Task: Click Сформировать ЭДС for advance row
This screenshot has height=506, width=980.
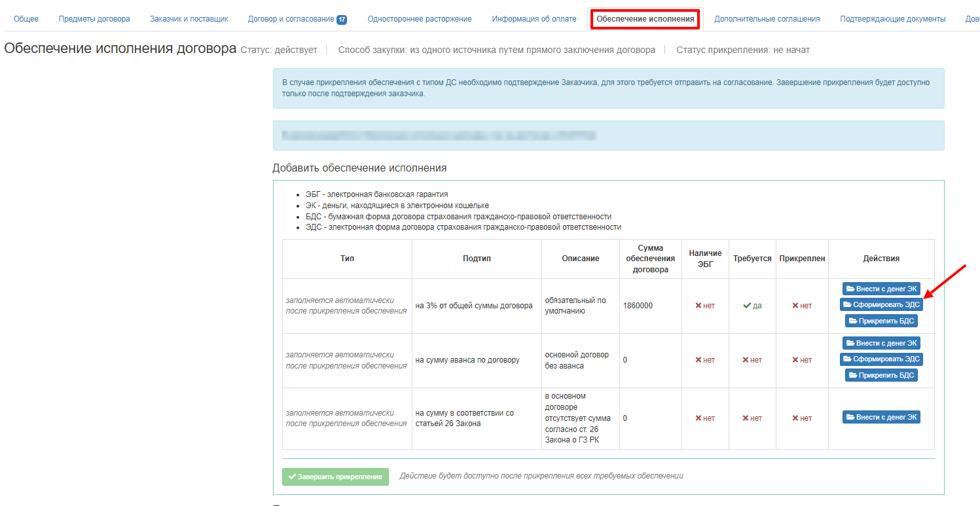Action: (881, 359)
